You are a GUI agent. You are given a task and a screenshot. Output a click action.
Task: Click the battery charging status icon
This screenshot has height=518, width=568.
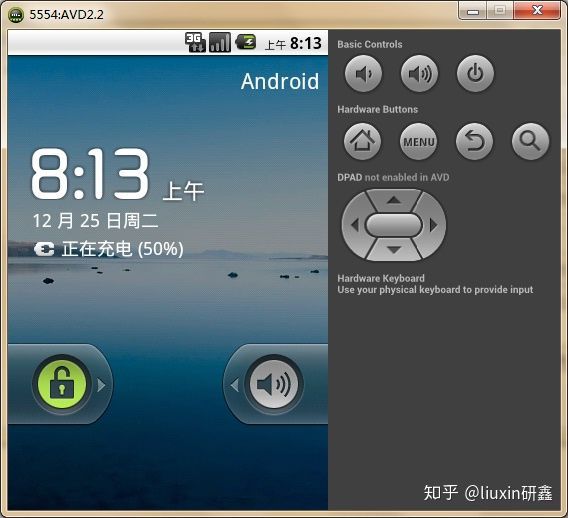click(x=246, y=42)
